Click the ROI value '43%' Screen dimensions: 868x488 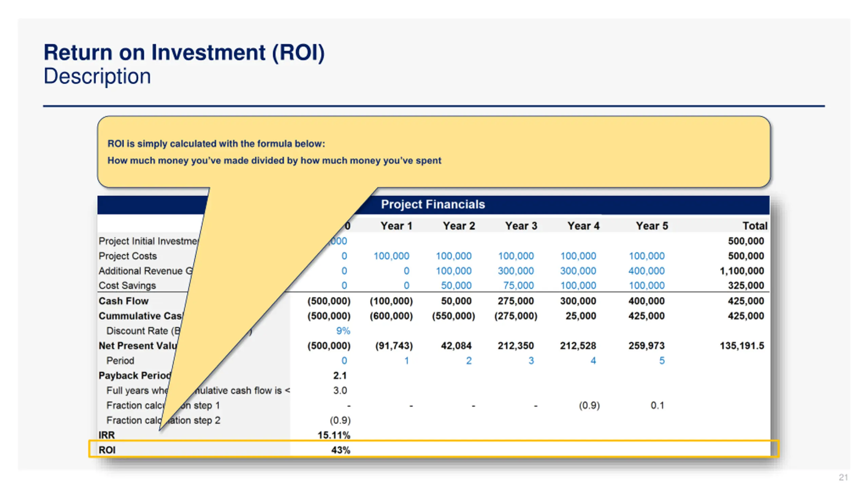341,450
